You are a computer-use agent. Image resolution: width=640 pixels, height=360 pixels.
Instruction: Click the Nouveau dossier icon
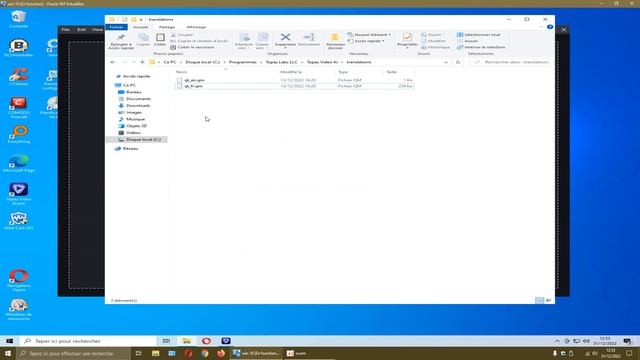coord(335,37)
